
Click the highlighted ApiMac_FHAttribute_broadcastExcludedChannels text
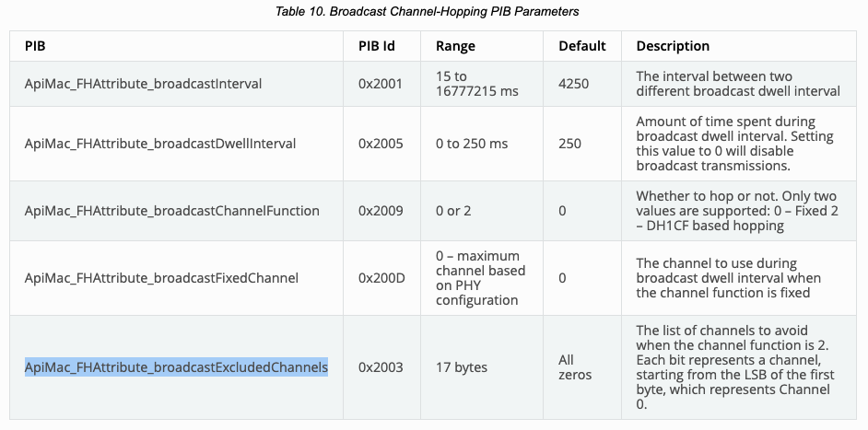pyautogui.click(x=176, y=367)
